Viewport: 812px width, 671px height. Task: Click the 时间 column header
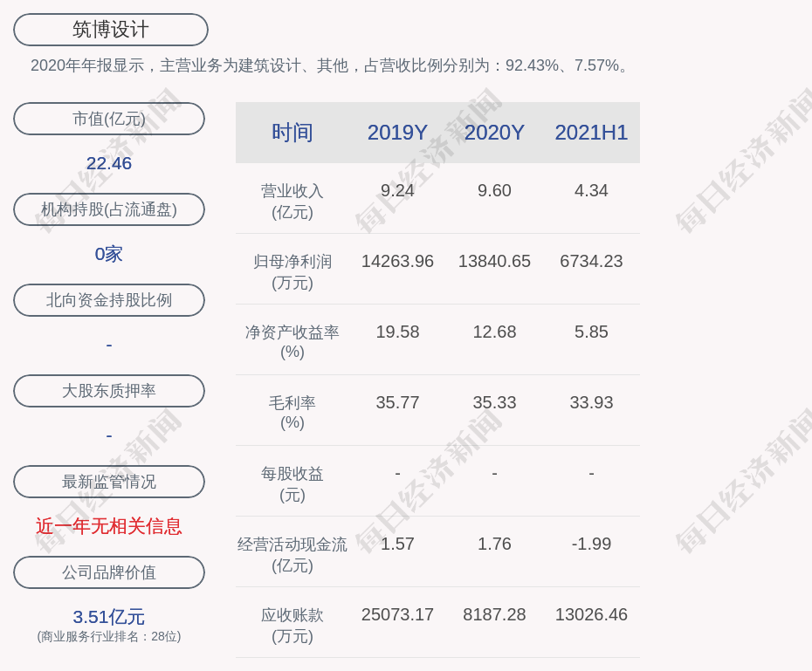coord(292,133)
